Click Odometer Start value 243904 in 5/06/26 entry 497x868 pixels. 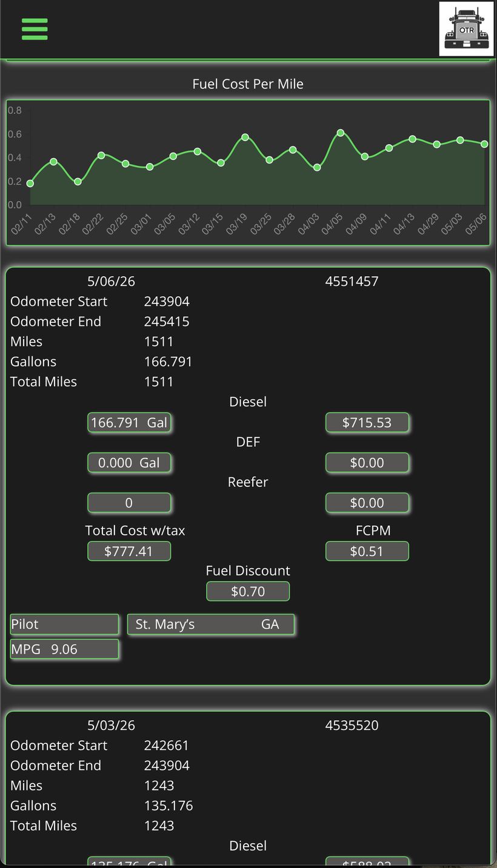pyautogui.click(x=167, y=301)
